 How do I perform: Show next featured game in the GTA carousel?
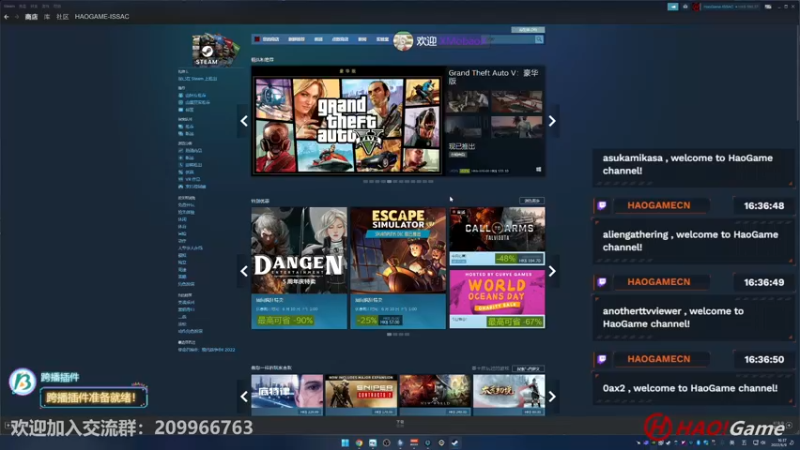(552, 121)
